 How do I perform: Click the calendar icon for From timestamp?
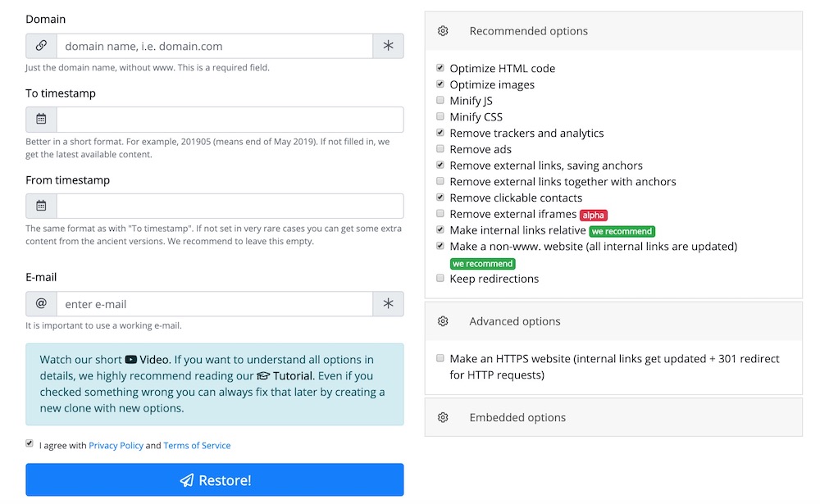click(x=41, y=206)
